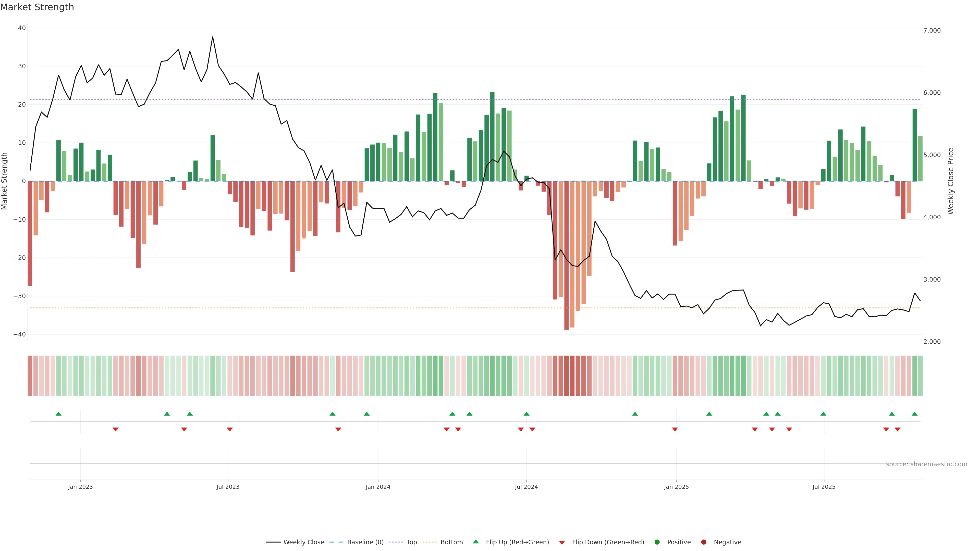Click the Flip Down red triangle legend icon
980x551 pixels.
click(562, 542)
